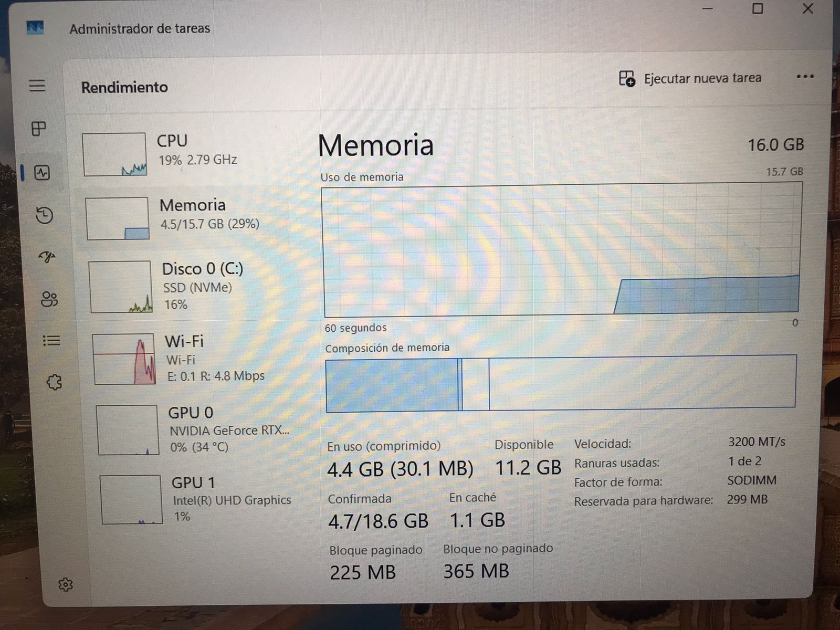
Task: Open the Startup apps icon
Action: point(47,257)
